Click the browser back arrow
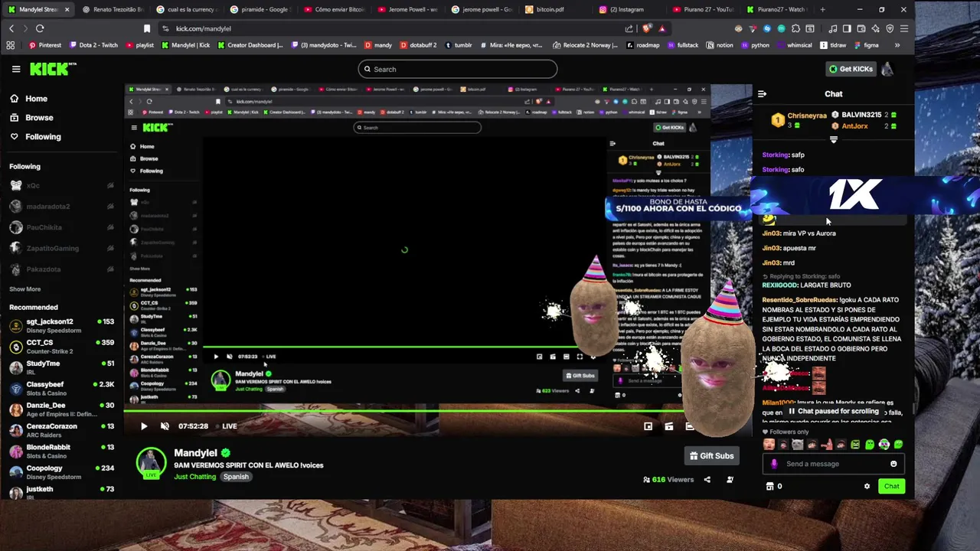 click(11, 28)
